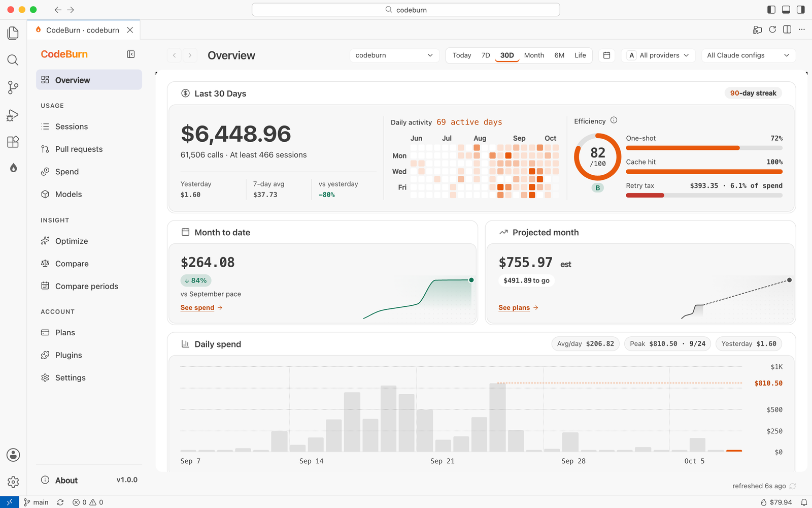Open the Search icon in activity bar
This screenshot has height=508, width=812.
point(13,60)
